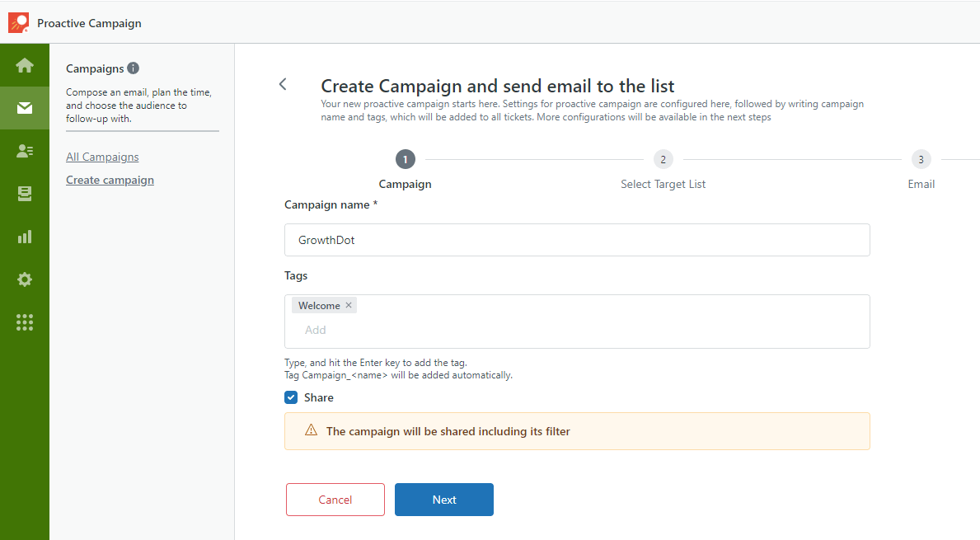Click the Create Campaign page heading
The width and height of the screenshot is (980, 540).
(x=498, y=86)
